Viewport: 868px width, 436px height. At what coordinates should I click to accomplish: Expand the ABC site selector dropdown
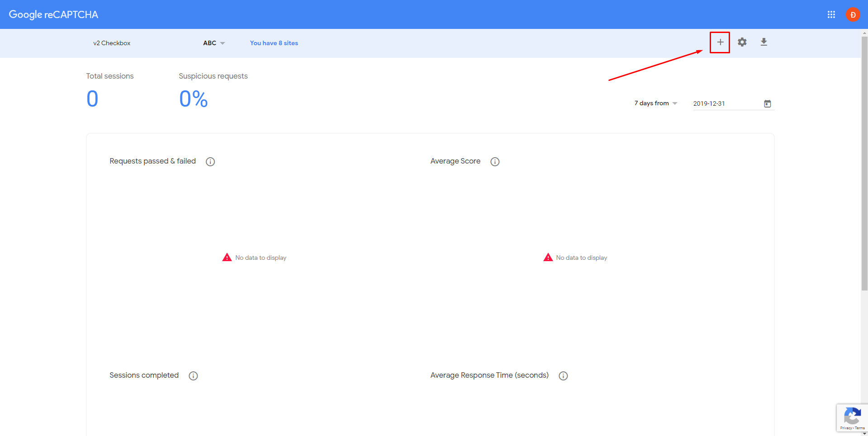[x=214, y=43]
